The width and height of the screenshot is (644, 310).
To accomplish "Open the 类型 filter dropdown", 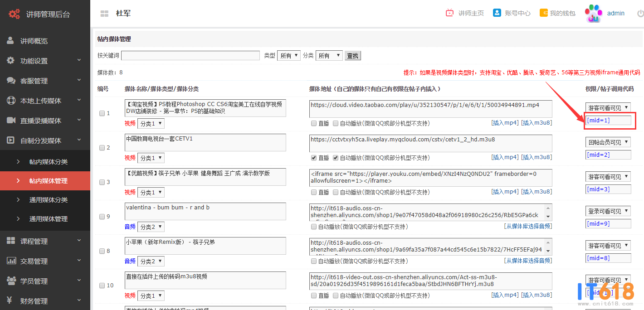I will pos(289,56).
